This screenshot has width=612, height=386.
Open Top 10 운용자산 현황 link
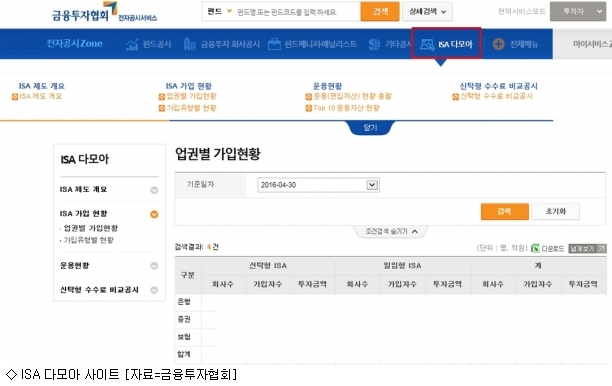click(347, 108)
